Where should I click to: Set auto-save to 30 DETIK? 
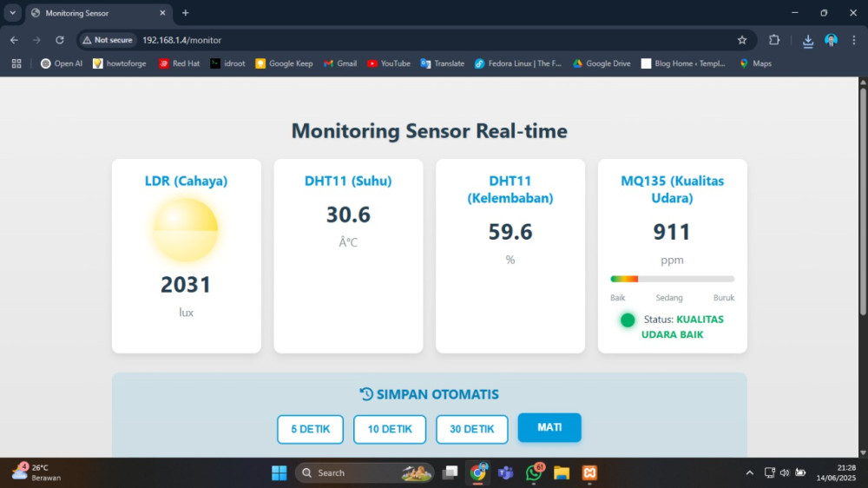[x=471, y=429]
